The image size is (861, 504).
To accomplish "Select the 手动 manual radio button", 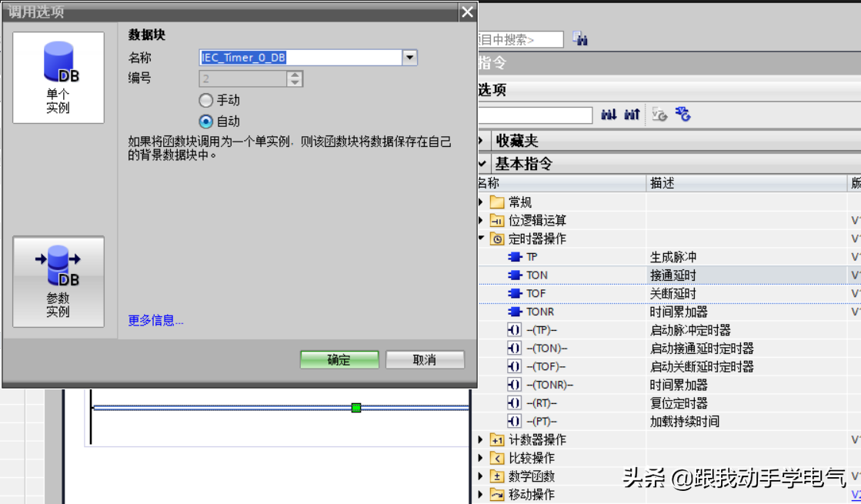I will 205,100.
